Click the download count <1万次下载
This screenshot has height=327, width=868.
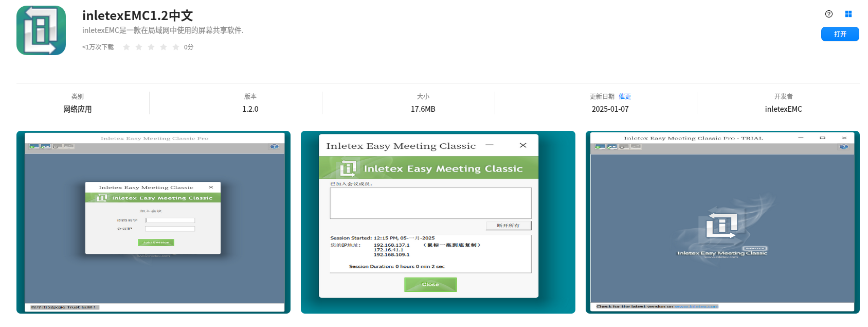click(98, 47)
